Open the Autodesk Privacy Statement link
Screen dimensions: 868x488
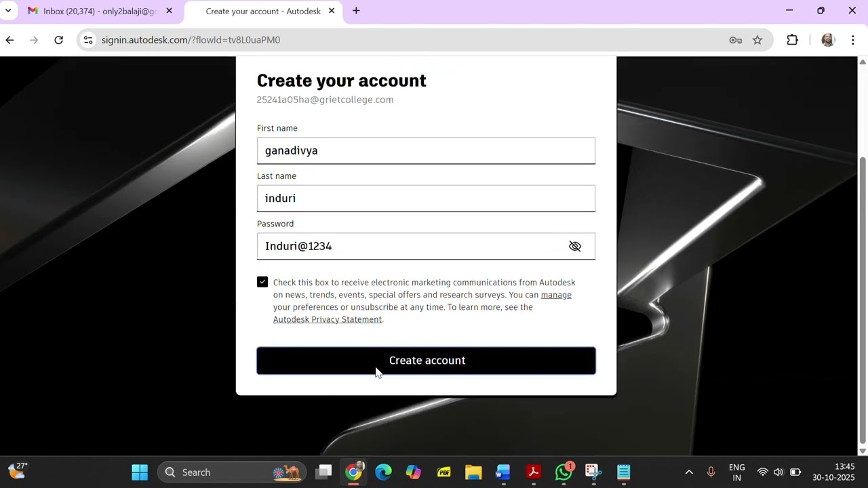click(x=328, y=319)
